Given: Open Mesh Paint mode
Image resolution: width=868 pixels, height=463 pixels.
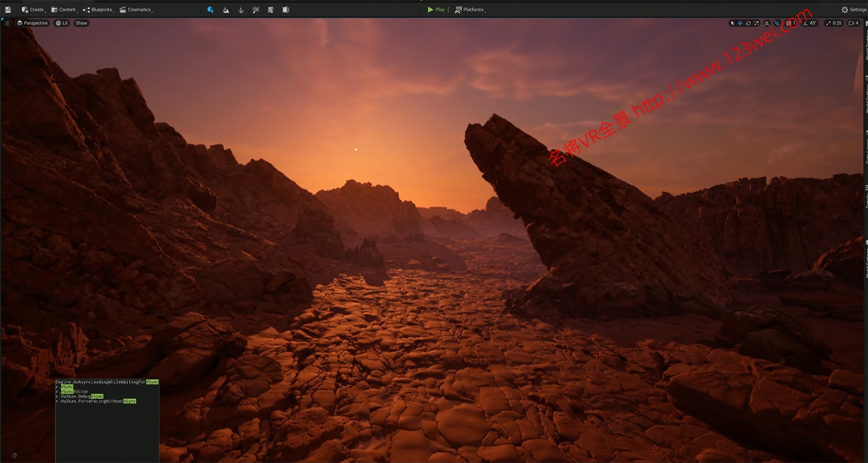Looking at the screenshot, I should pyautogui.click(x=255, y=9).
